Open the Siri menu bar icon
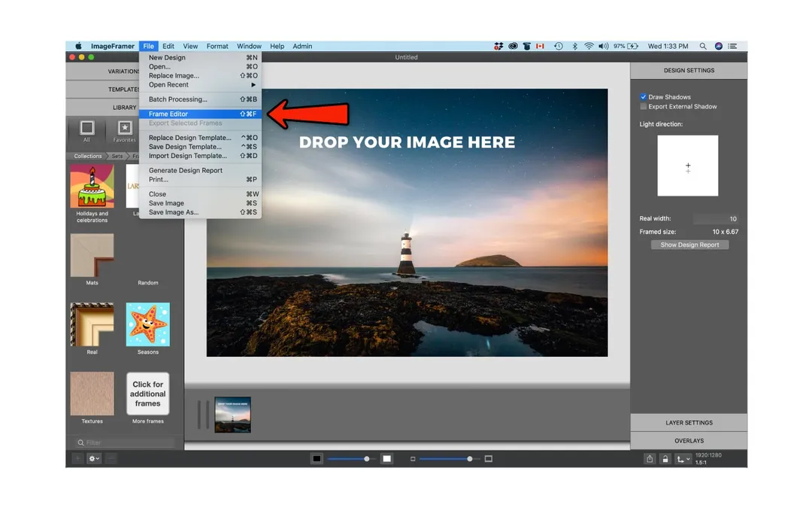 718,46
